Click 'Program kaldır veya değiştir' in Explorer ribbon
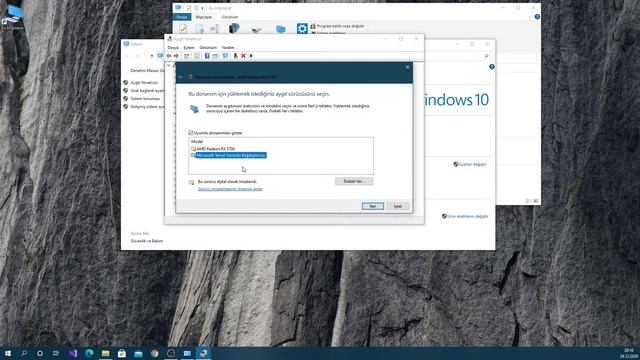The image size is (640, 360). coord(338,26)
